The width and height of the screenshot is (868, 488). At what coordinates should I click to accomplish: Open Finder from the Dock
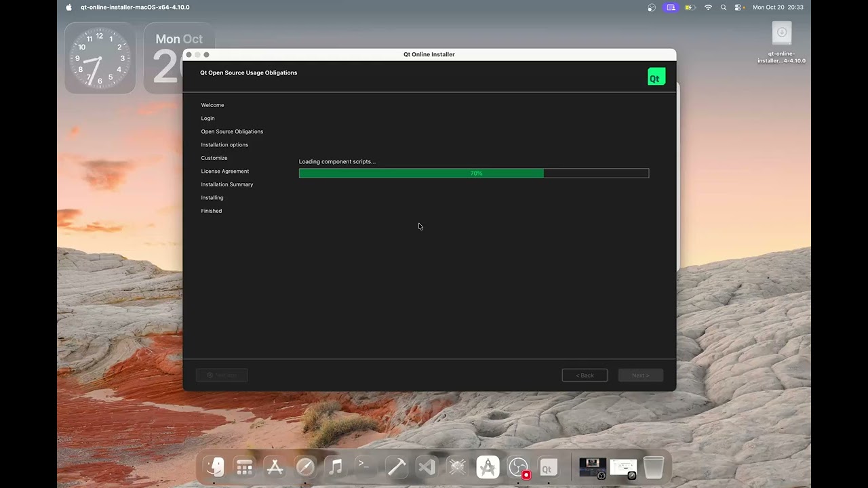214,467
